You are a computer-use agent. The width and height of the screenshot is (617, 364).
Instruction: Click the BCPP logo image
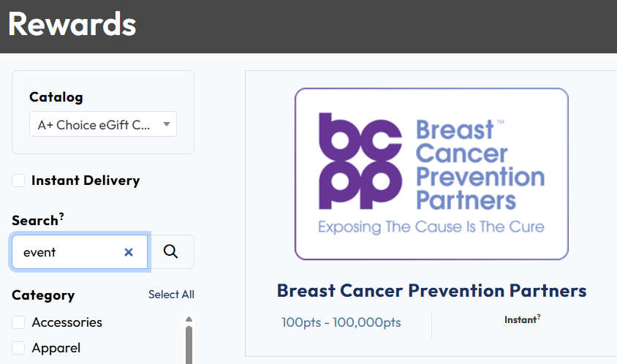coord(431,174)
